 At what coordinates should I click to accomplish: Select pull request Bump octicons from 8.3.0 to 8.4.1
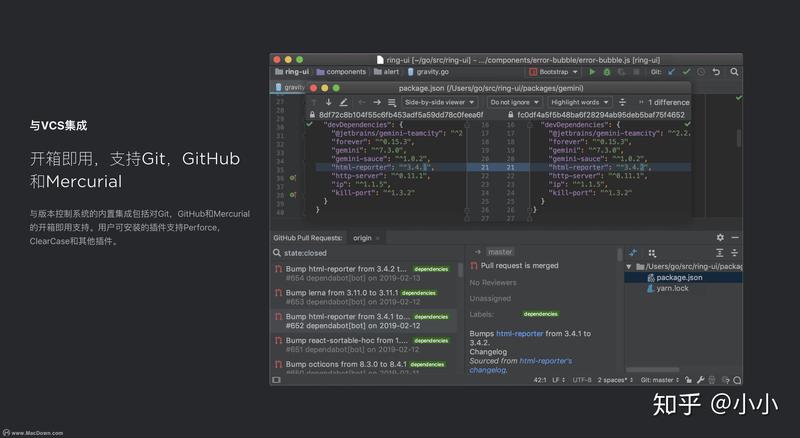click(x=364, y=367)
